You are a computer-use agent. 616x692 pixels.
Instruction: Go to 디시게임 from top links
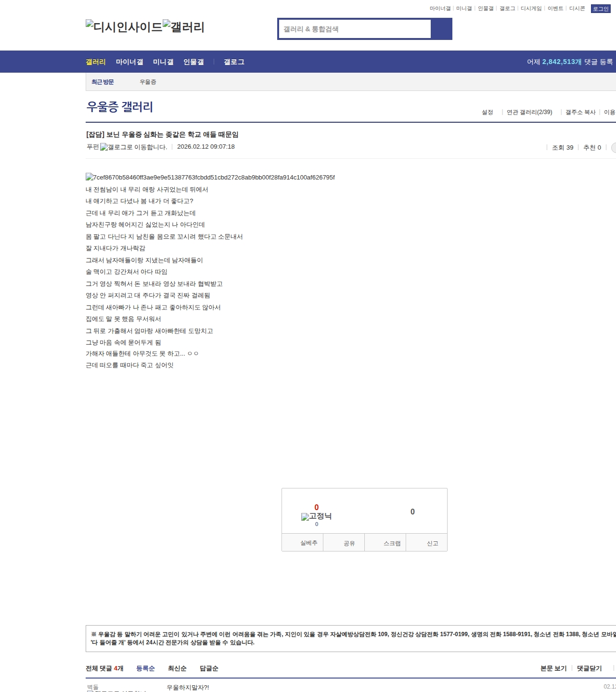531,9
